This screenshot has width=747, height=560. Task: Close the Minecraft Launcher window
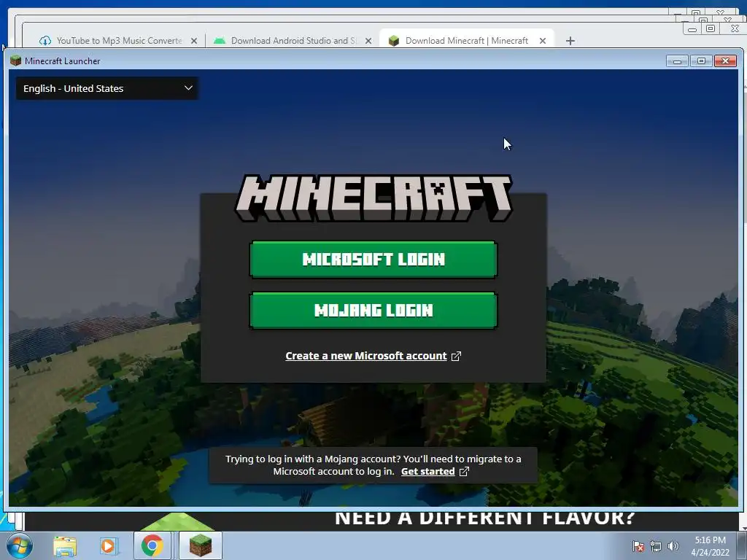click(x=726, y=61)
